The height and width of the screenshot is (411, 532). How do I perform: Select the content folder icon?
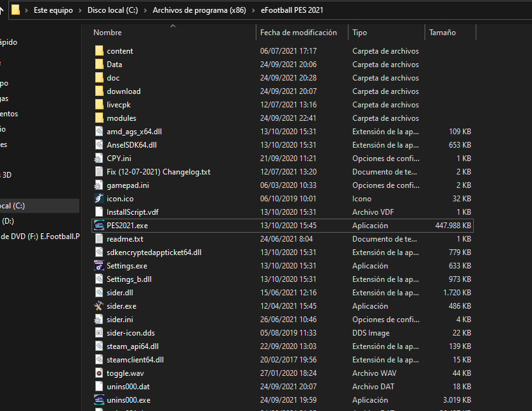coord(99,51)
